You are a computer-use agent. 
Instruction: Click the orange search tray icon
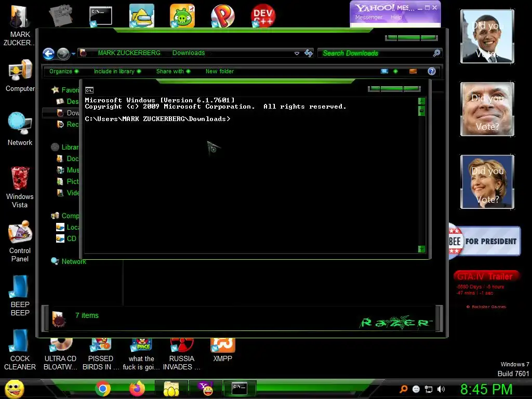[404, 389]
